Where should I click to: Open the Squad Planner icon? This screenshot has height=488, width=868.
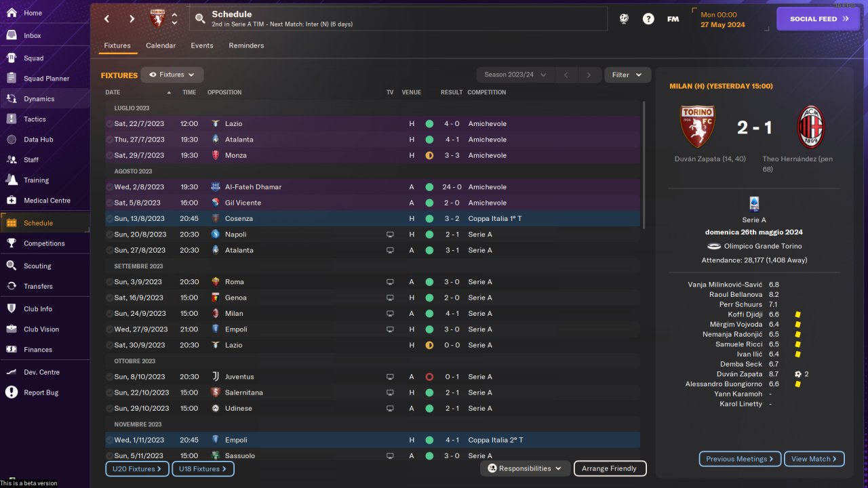pos(11,78)
